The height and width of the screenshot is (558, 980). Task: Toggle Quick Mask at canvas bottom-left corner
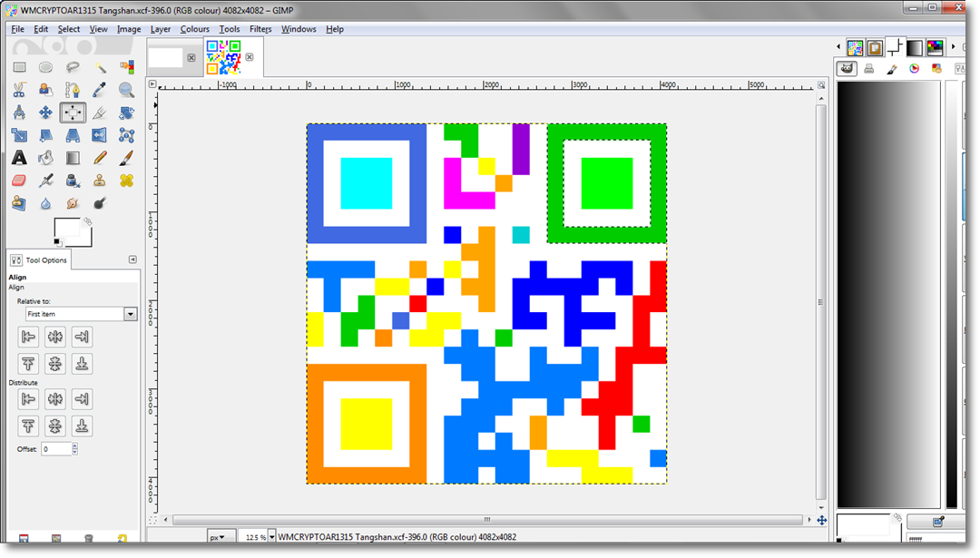(x=152, y=520)
